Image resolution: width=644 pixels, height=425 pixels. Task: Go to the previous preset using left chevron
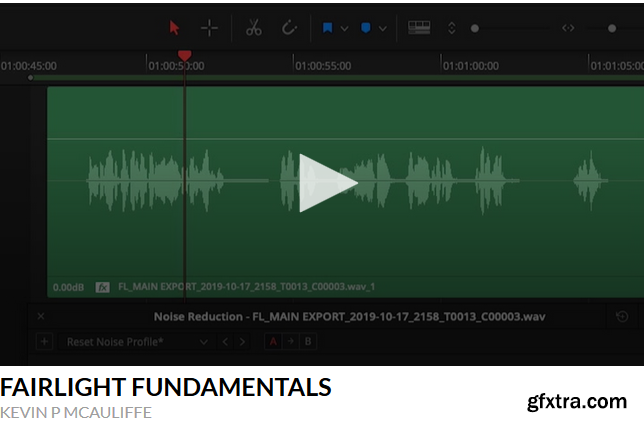(225, 342)
